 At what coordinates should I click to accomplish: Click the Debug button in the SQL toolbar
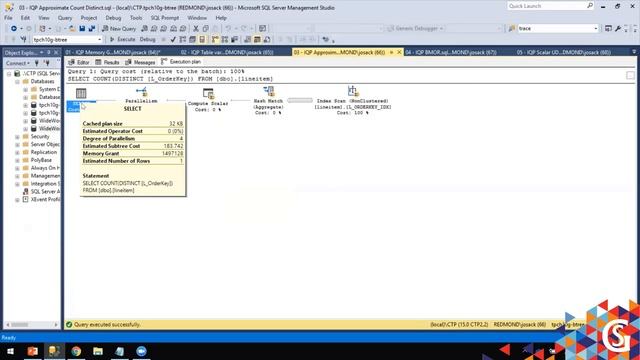pyautogui.click(x=147, y=40)
